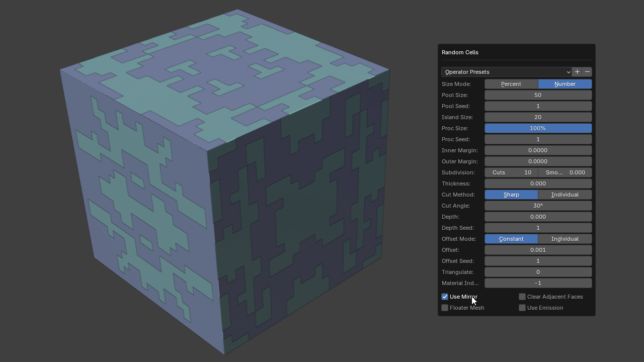
Task: Disable the Use Mirror checkbox
Action: point(445,297)
